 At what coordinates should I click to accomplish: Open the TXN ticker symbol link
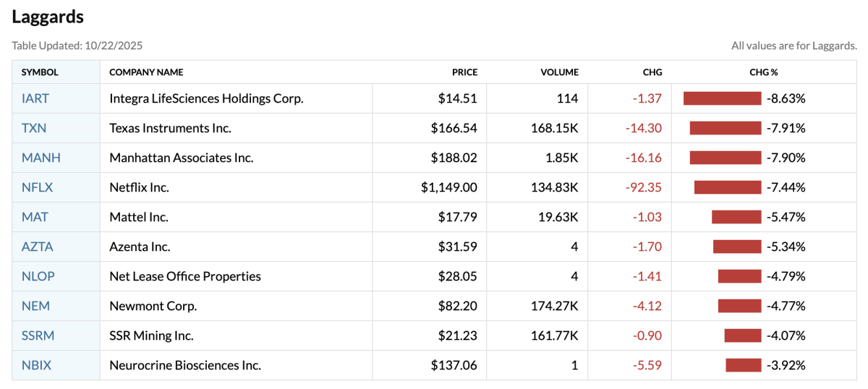coord(34,128)
